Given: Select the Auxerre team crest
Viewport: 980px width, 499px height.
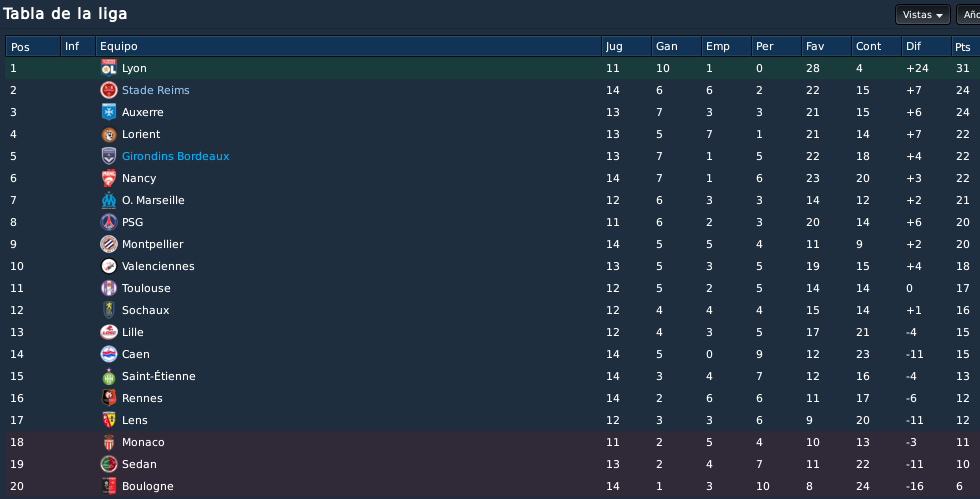Looking at the screenshot, I should pos(109,112).
